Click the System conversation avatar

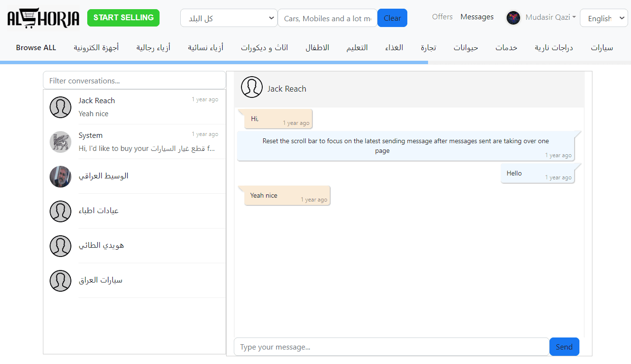coord(61,142)
